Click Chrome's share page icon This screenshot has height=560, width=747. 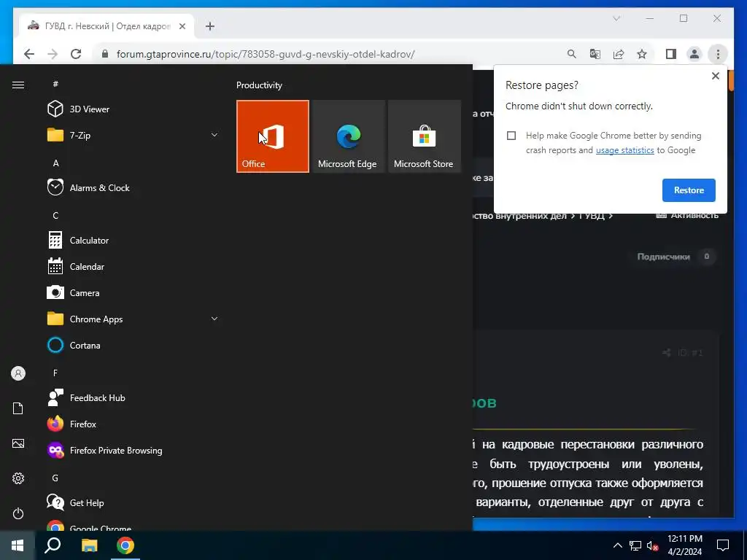pyautogui.click(x=619, y=54)
